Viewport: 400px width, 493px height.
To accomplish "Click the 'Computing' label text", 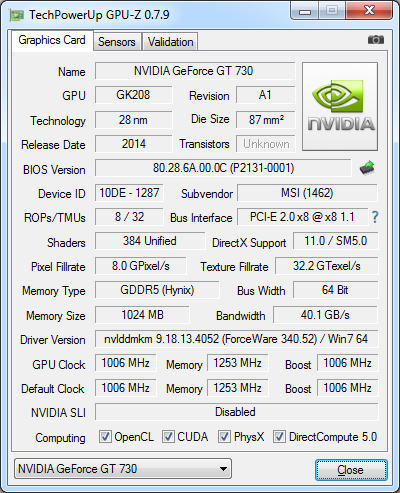I will pos(60,438).
